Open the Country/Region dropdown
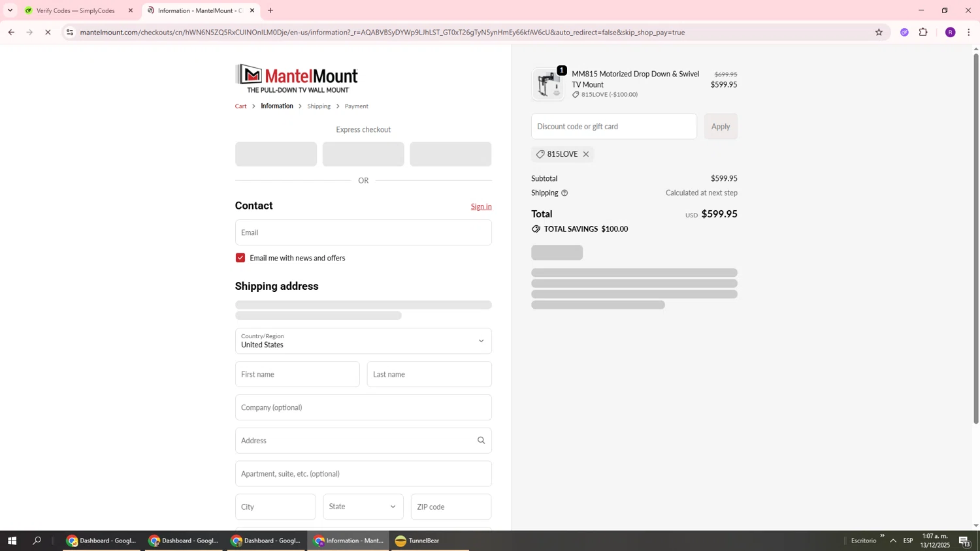 (x=363, y=341)
